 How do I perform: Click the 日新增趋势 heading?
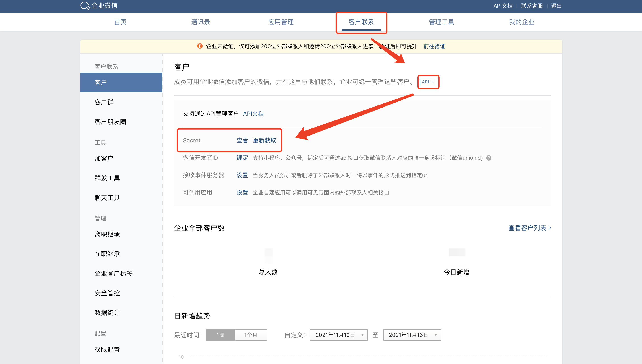[x=192, y=316]
